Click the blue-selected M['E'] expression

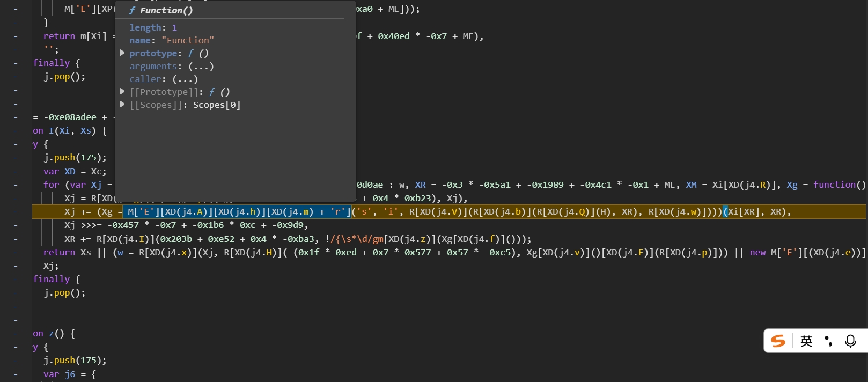[x=237, y=212]
